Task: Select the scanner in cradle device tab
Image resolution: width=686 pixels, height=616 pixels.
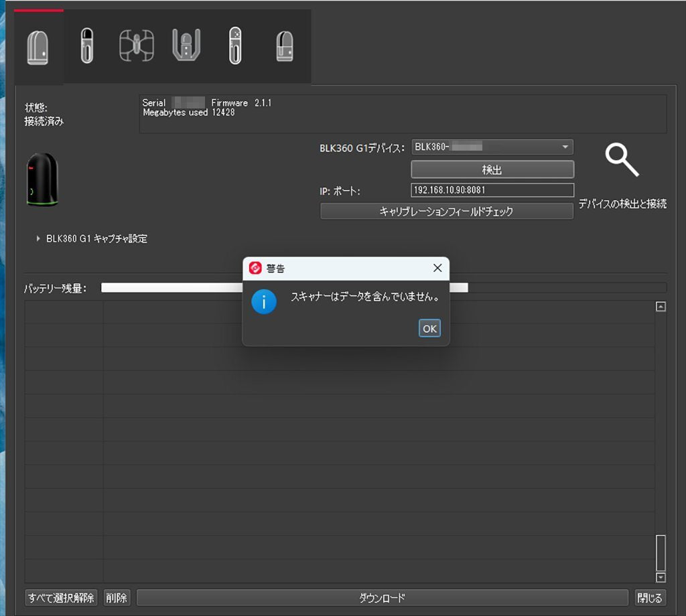Action: 186,45
